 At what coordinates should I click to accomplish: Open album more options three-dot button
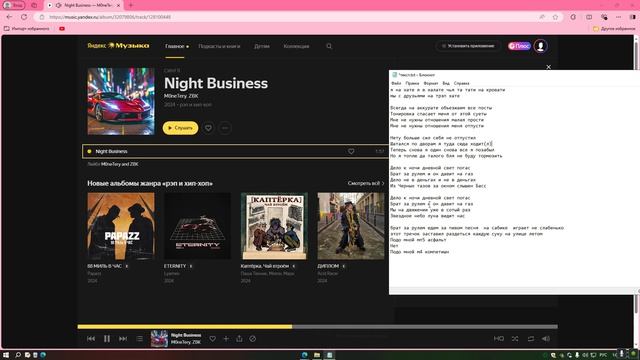click(x=225, y=128)
